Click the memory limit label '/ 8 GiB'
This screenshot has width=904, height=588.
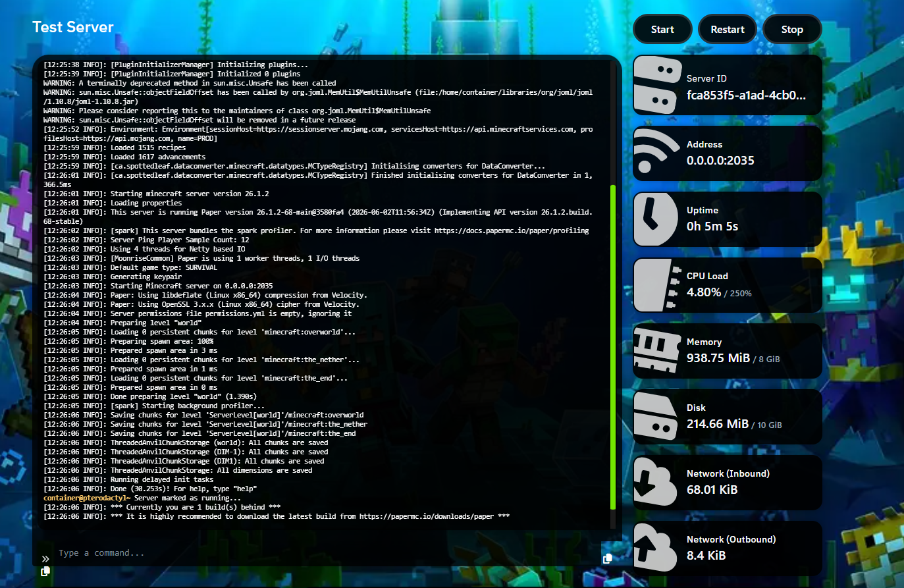coord(766,360)
